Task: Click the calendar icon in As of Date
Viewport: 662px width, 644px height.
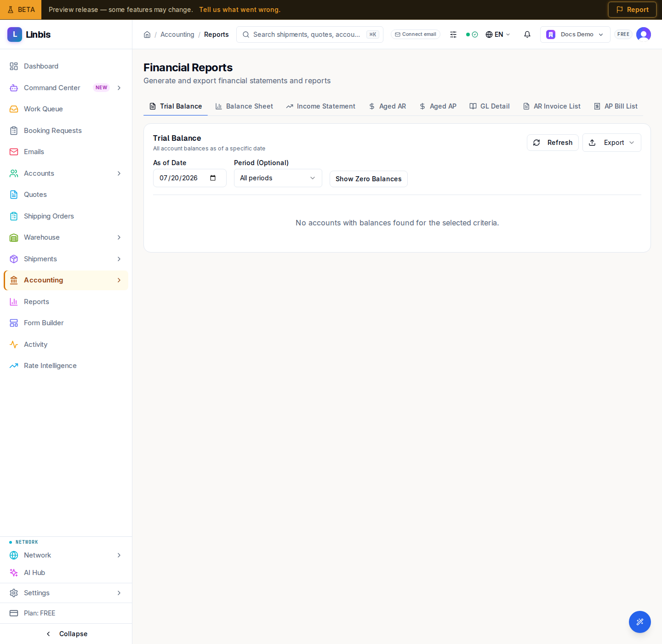Action: [x=213, y=178]
